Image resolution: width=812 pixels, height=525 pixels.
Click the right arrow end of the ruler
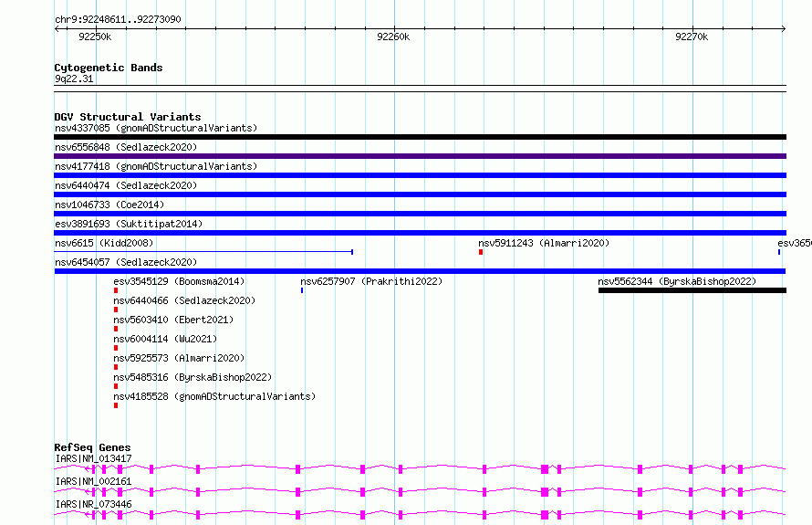coord(784,28)
